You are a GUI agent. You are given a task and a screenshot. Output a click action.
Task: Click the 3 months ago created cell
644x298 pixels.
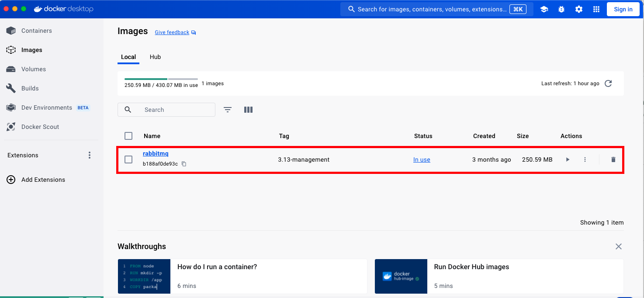click(492, 159)
